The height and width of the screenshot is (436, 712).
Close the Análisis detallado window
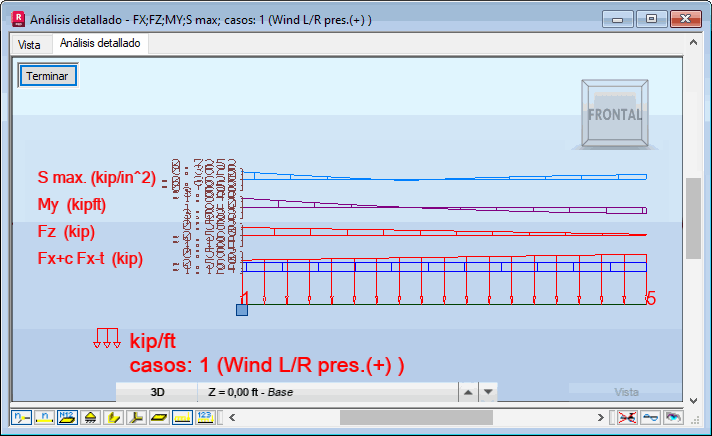click(x=685, y=19)
